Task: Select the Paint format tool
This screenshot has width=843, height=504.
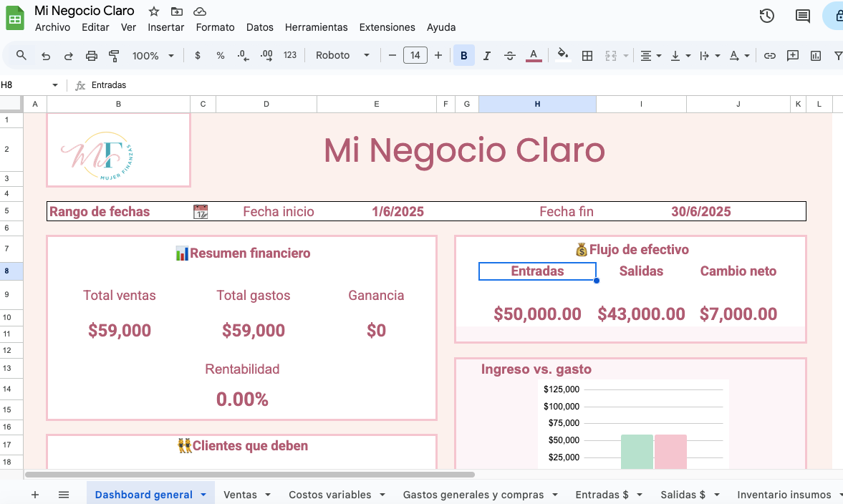Action: pos(113,55)
